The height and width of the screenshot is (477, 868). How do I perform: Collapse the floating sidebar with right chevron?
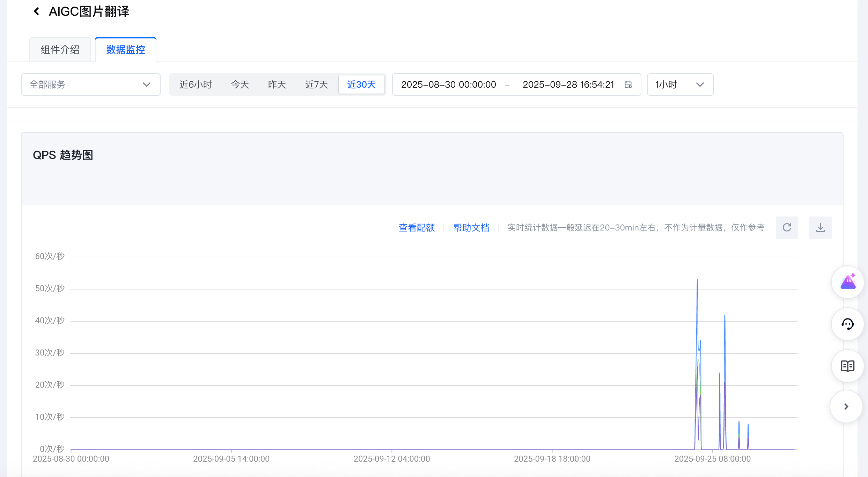point(846,406)
